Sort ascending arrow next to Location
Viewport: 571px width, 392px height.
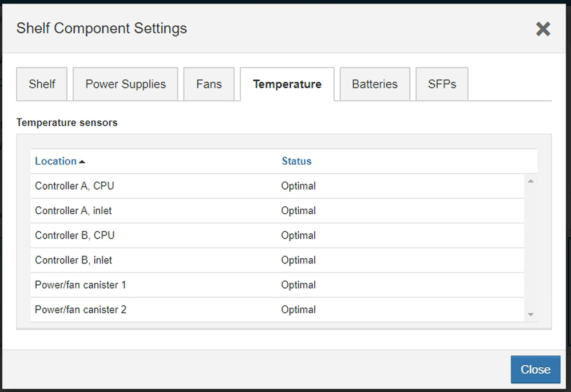(x=82, y=162)
